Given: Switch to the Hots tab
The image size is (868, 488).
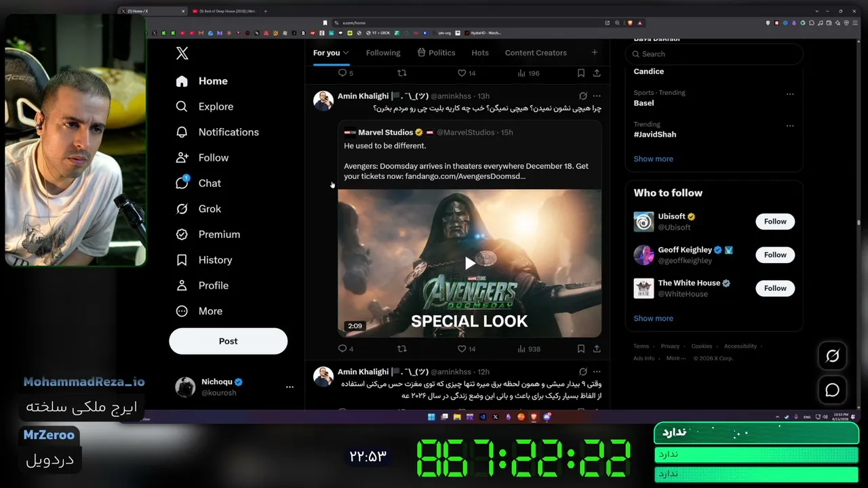Looking at the screenshot, I should point(480,53).
